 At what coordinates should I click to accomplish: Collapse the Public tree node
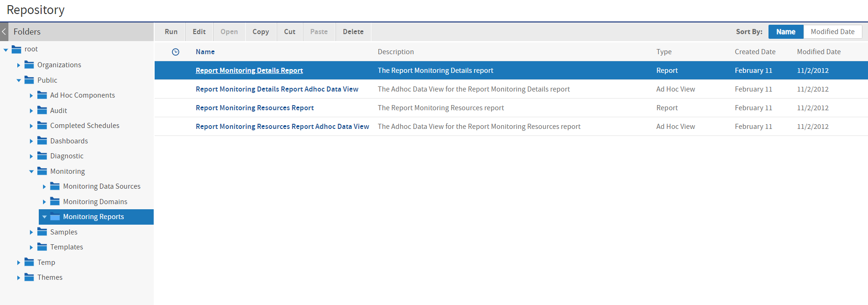(x=19, y=80)
